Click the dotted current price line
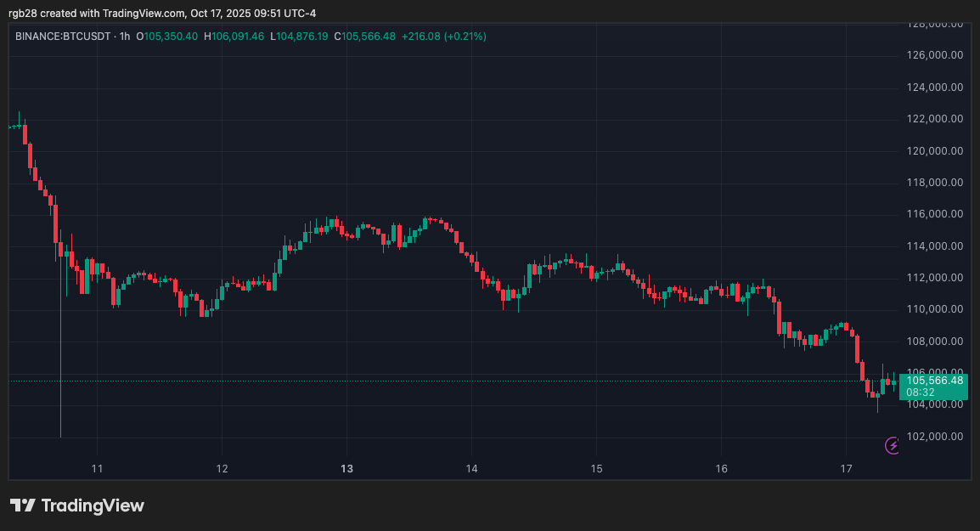980x531 pixels. (x=425, y=380)
